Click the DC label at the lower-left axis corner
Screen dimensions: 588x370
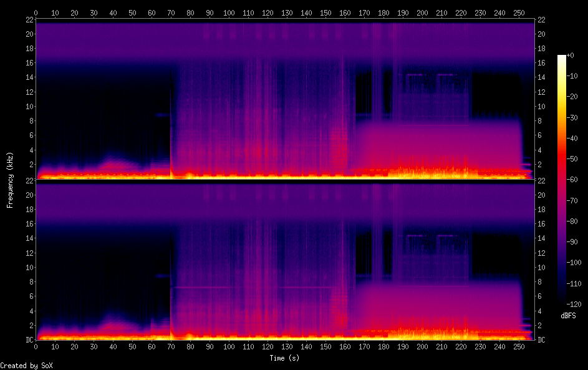(x=29, y=340)
